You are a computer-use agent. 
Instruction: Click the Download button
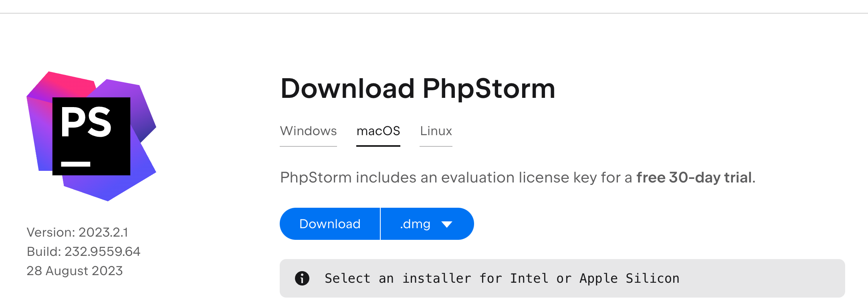point(329,224)
